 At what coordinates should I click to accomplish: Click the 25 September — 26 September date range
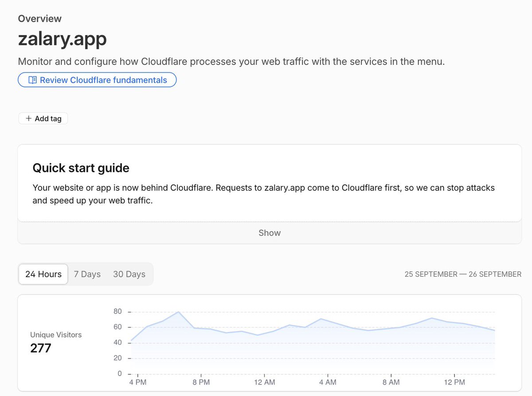[x=463, y=274]
